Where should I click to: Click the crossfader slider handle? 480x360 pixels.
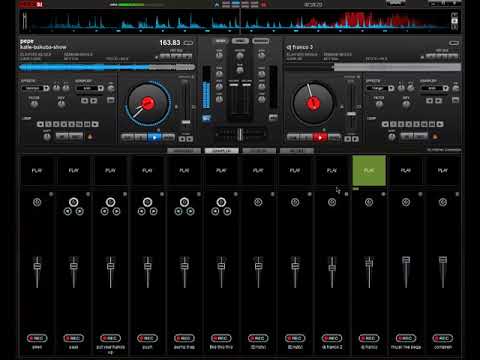pos(240,134)
